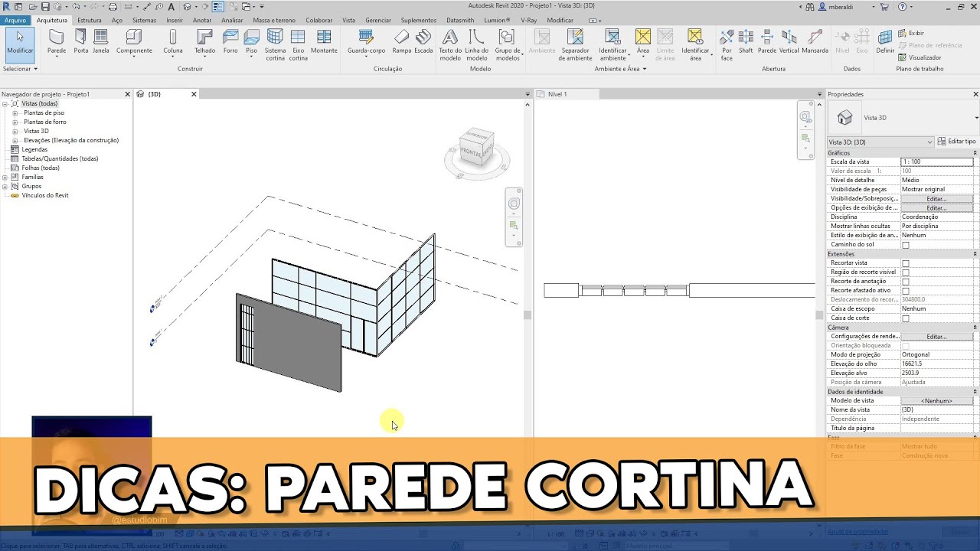Select the Rampa tool

click(x=402, y=42)
